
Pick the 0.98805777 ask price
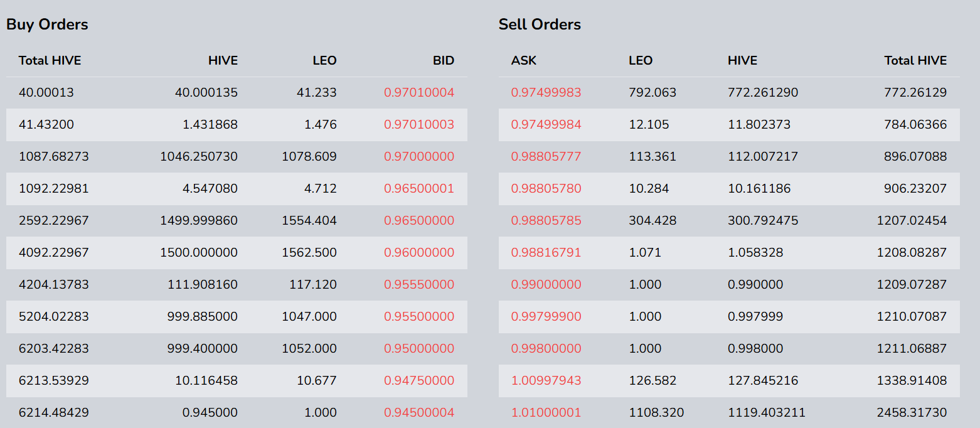tap(546, 157)
